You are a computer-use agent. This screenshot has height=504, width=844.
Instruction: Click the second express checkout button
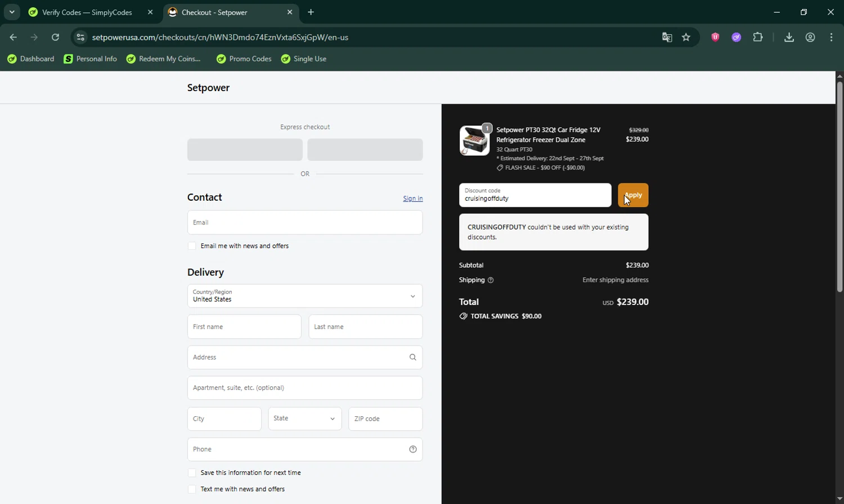tap(365, 150)
